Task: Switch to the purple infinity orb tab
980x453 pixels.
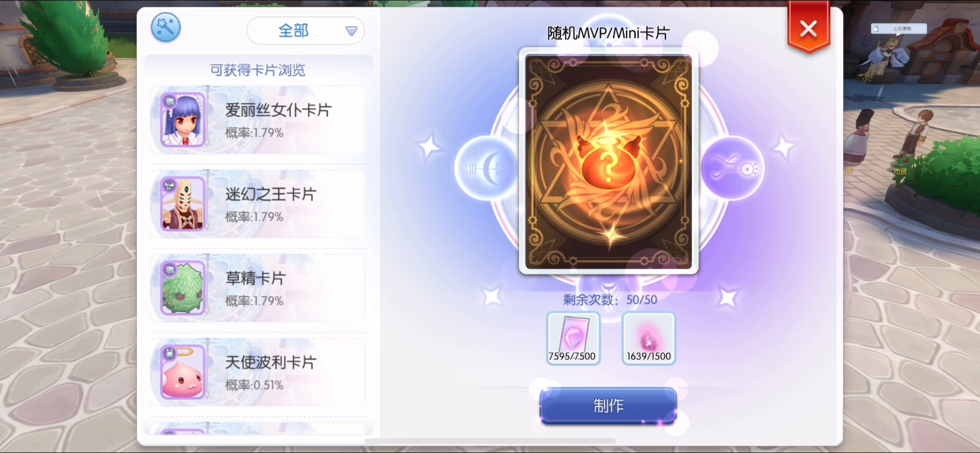Action: 732,168
